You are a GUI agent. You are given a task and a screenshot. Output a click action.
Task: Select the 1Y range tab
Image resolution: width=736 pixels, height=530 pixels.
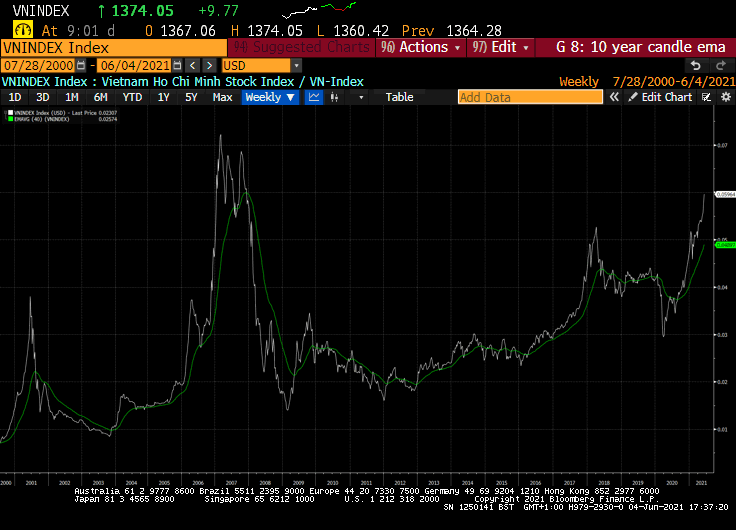coord(163,97)
